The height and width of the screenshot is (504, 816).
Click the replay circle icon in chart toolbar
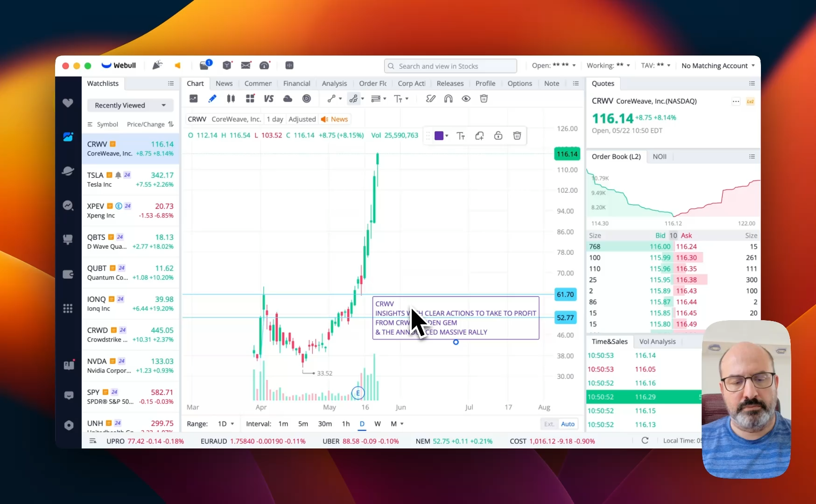coord(307,98)
